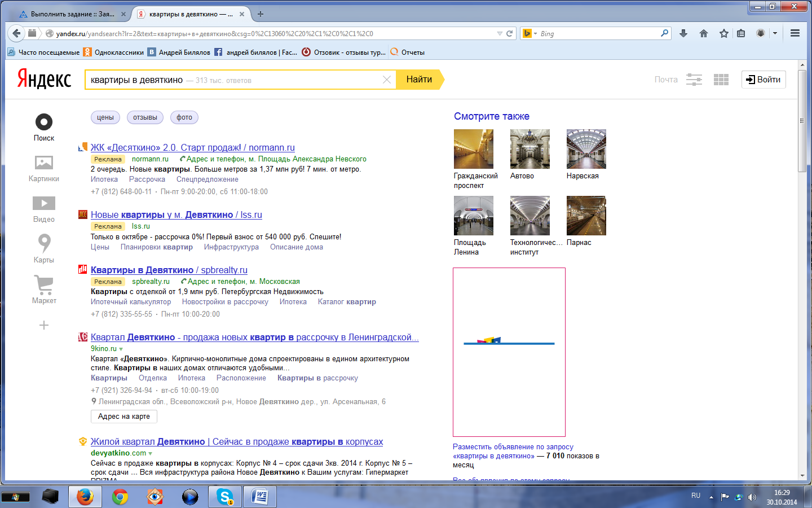Open the Гражданский проспект station thumbnail
Image resolution: width=812 pixels, height=508 pixels.
[474, 149]
